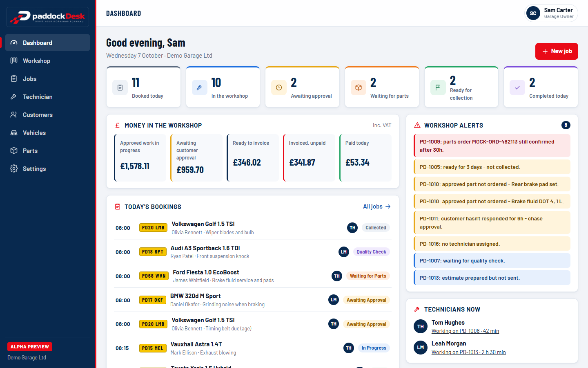The height and width of the screenshot is (368, 588).
Task: Click the PD17 OKF registration plate
Action: click(153, 300)
